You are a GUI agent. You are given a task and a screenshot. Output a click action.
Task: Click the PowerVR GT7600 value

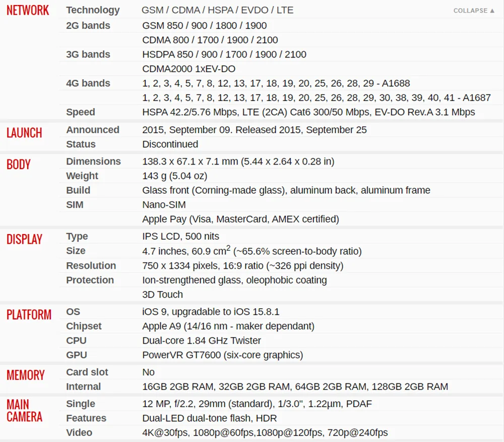(x=222, y=355)
